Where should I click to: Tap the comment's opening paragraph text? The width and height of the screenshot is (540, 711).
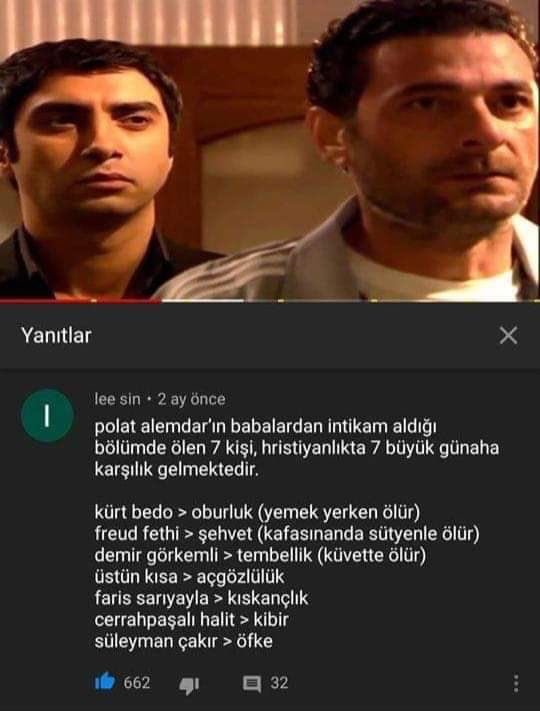297,448
